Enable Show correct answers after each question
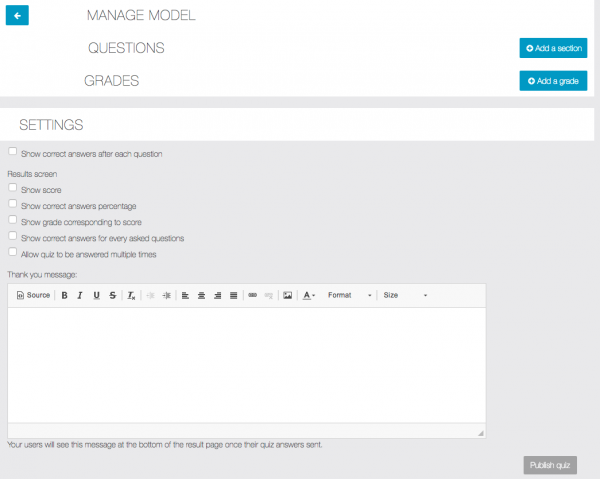The width and height of the screenshot is (600, 479). coord(12,152)
